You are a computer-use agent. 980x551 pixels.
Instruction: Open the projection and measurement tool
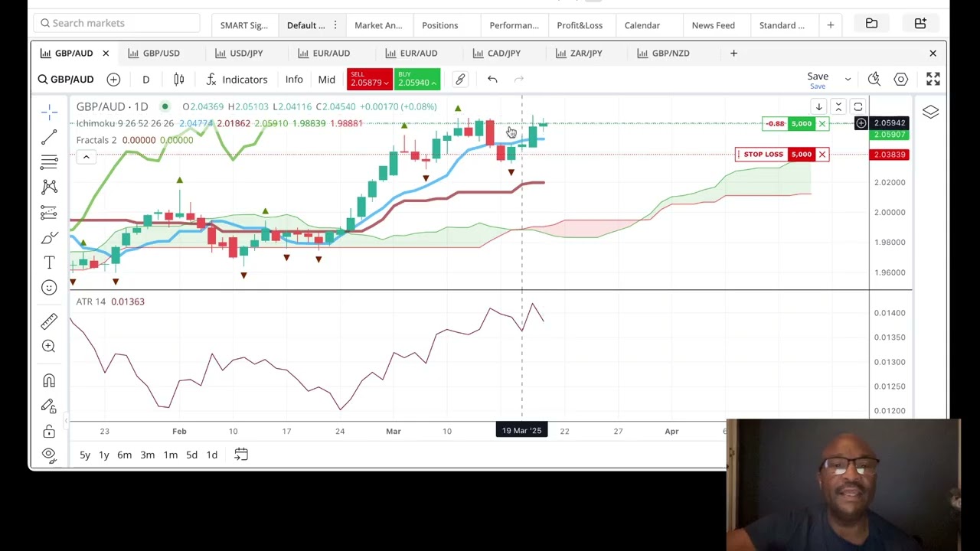[49, 212]
